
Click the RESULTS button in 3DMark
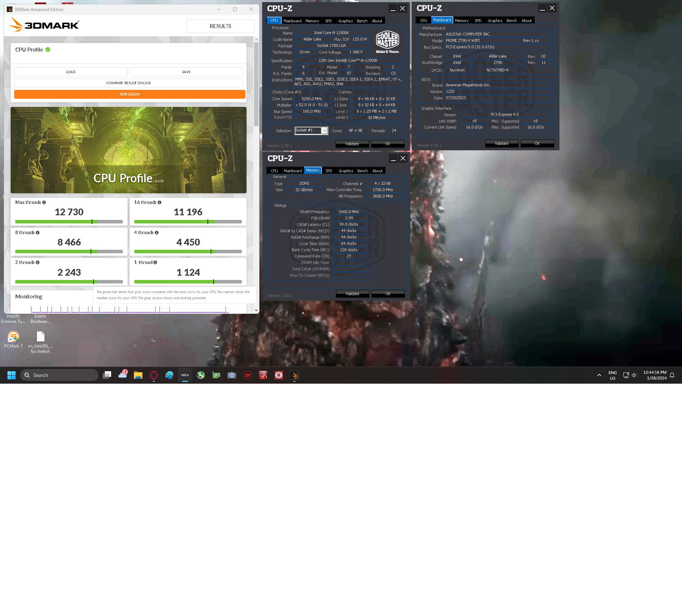tap(221, 26)
